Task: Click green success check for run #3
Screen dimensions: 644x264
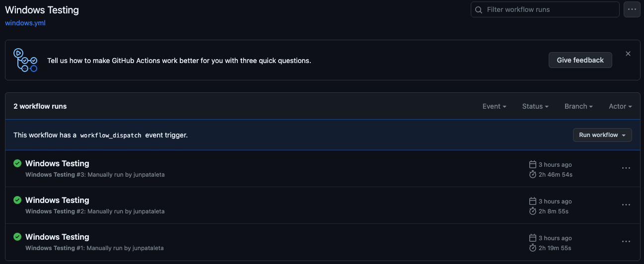Action: [17, 163]
